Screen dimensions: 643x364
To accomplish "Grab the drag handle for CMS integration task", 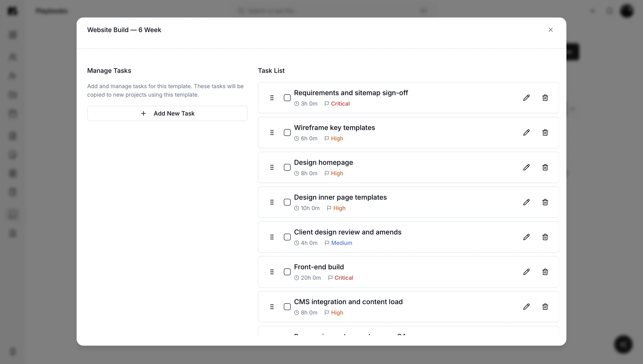I will coord(272,306).
